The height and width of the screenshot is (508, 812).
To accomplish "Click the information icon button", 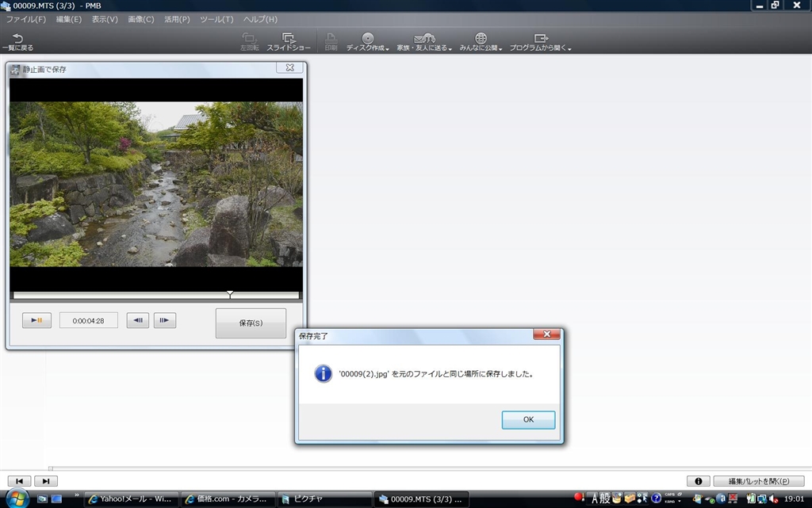I will [x=698, y=481].
